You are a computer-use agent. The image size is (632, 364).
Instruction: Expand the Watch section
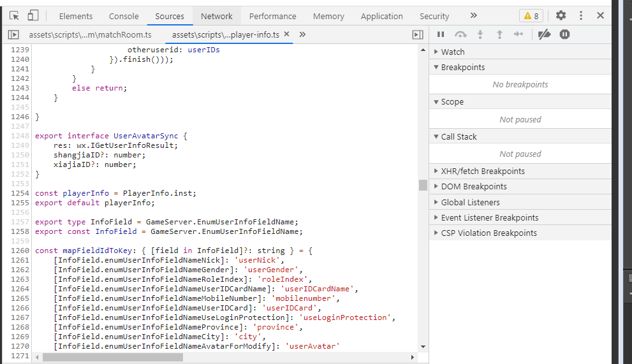pyautogui.click(x=520, y=52)
